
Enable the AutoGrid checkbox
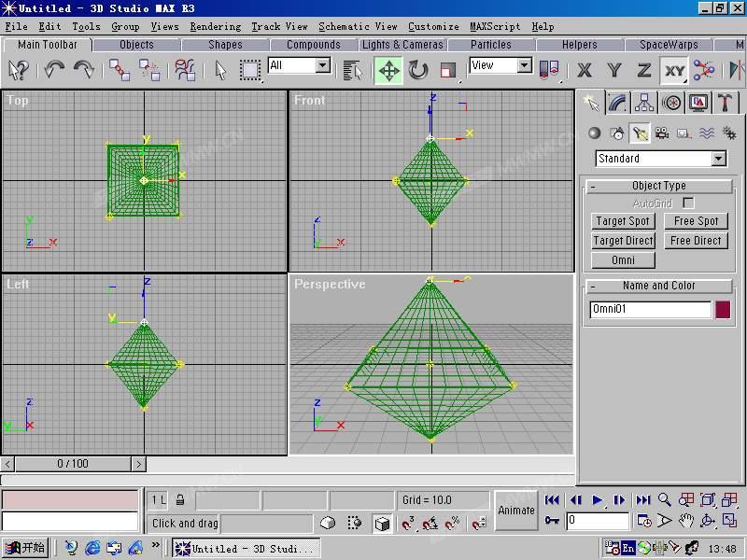(688, 203)
